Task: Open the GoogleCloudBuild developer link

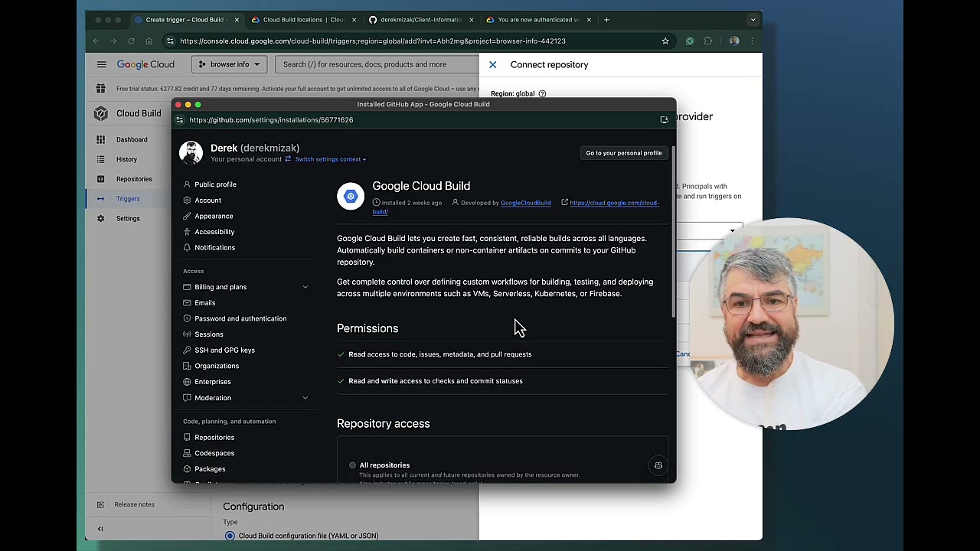Action: coord(525,203)
